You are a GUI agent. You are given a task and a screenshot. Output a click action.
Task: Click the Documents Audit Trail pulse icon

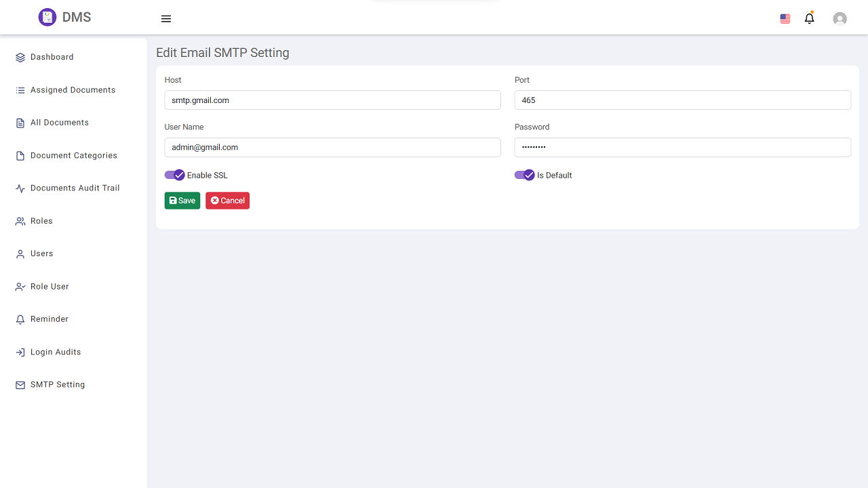click(20, 188)
